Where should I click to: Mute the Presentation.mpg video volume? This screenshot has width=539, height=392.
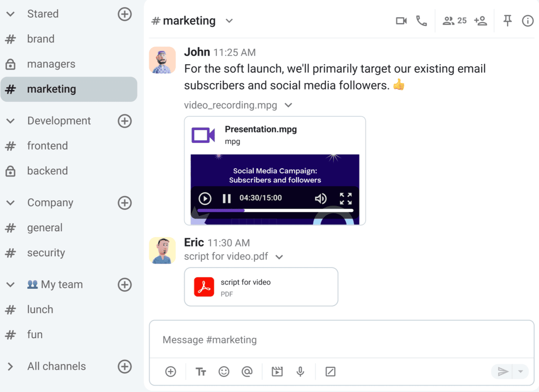click(x=320, y=198)
